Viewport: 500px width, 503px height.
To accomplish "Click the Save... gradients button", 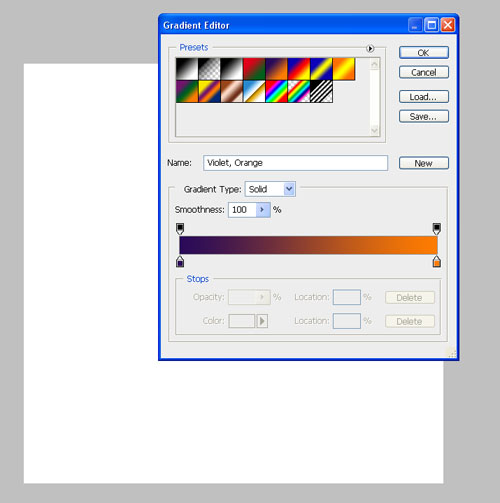I will pyautogui.click(x=424, y=116).
